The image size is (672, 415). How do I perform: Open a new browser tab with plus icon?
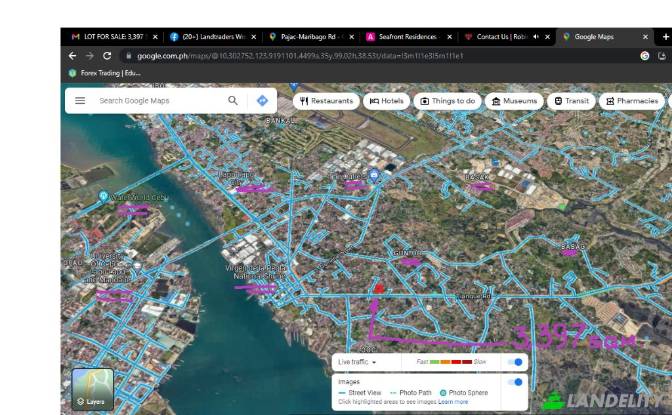tap(665, 37)
